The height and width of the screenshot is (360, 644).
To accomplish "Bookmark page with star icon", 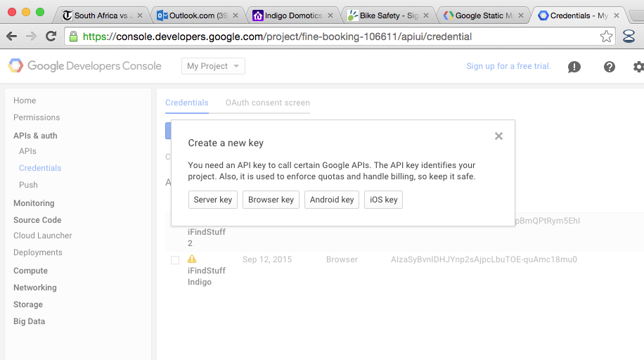I will tap(606, 37).
